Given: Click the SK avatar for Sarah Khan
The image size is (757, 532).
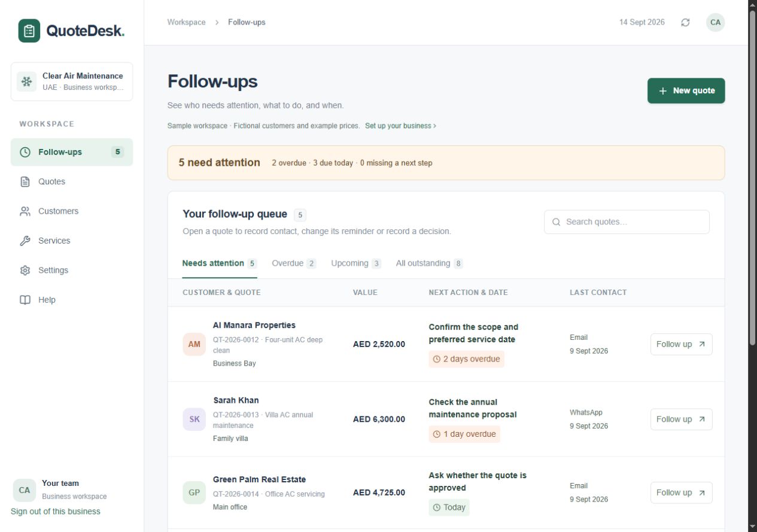Looking at the screenshot, I should (194, 419).
